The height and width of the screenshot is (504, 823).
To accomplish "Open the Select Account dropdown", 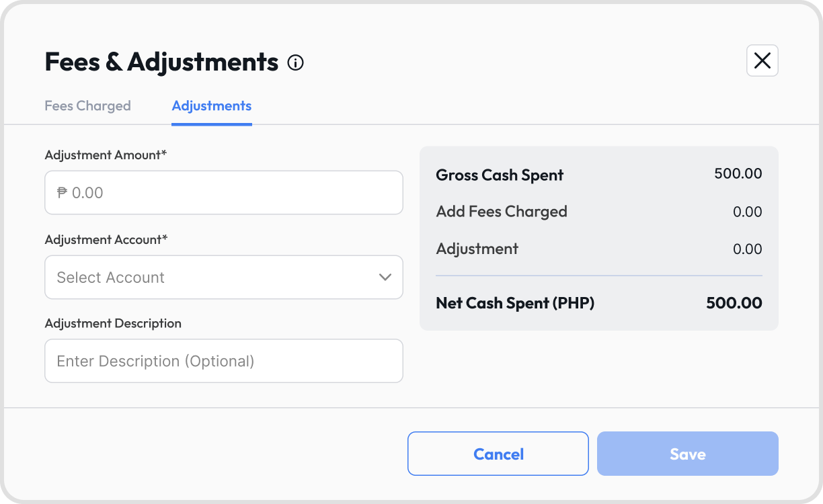I will [x=224, y=277].
